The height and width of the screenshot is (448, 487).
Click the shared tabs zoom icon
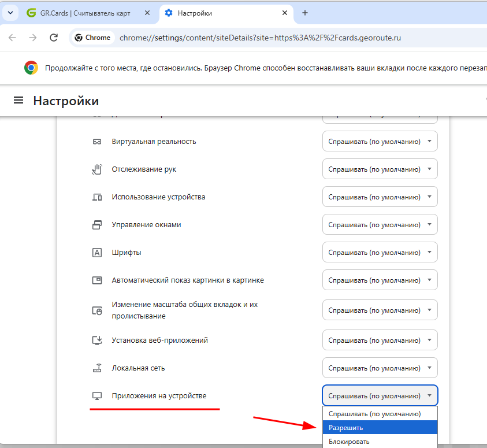(97, 310)
